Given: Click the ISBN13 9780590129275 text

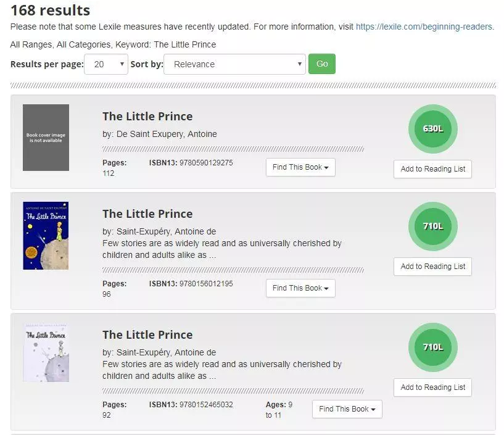Looking at the screenshot, I should click(x=191, y=163).
